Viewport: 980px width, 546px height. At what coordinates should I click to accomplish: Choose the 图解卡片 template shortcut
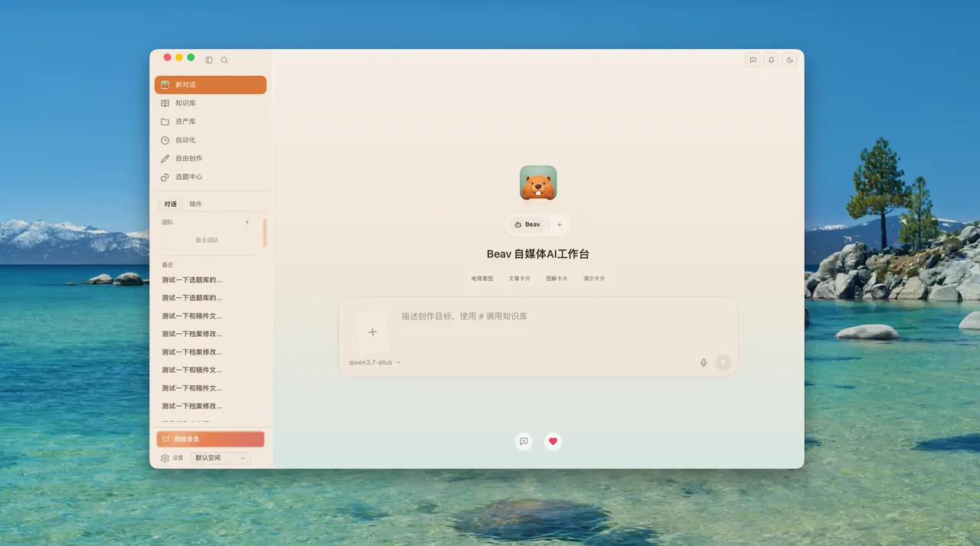point(557,279)
